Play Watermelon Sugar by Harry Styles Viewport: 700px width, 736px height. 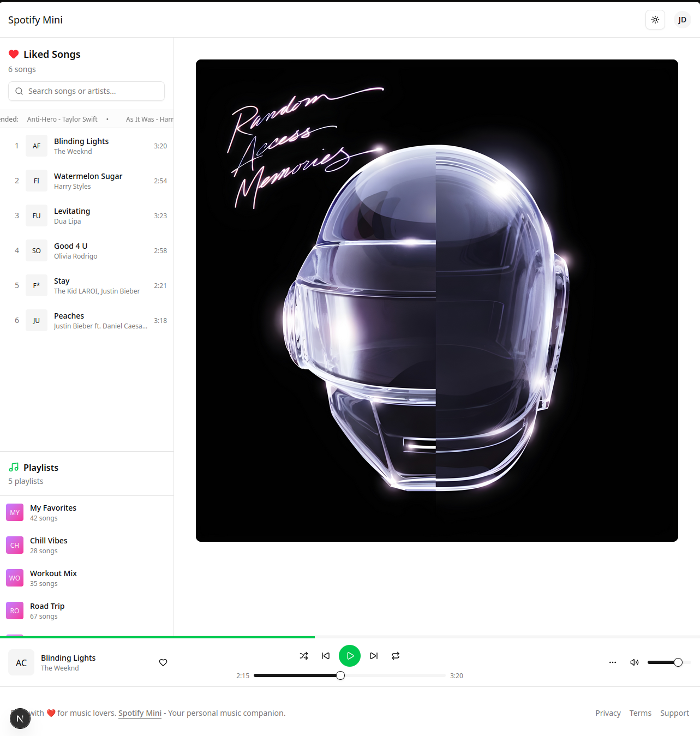pyautogui.click(x=87, y=181)
